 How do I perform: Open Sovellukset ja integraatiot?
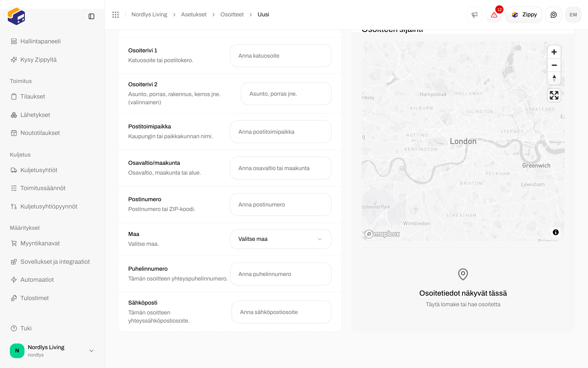pos(52,262)
